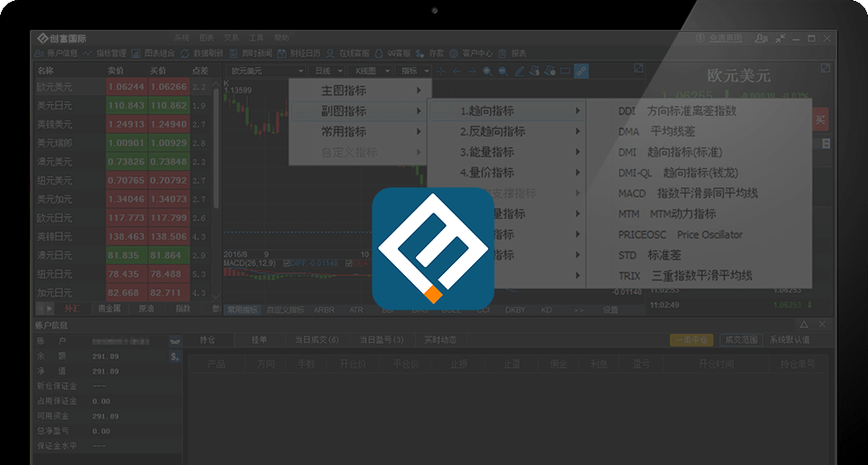Screen dimensions: 868x465
Task: Click the 指标管理 toolbar icon
Action: [88, 53]
